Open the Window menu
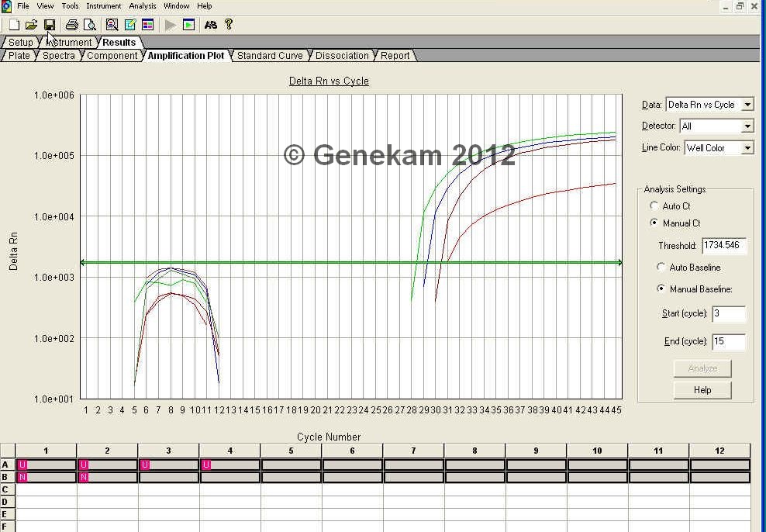Viewport: 766px width, 532px height. [x=176, y=6]
